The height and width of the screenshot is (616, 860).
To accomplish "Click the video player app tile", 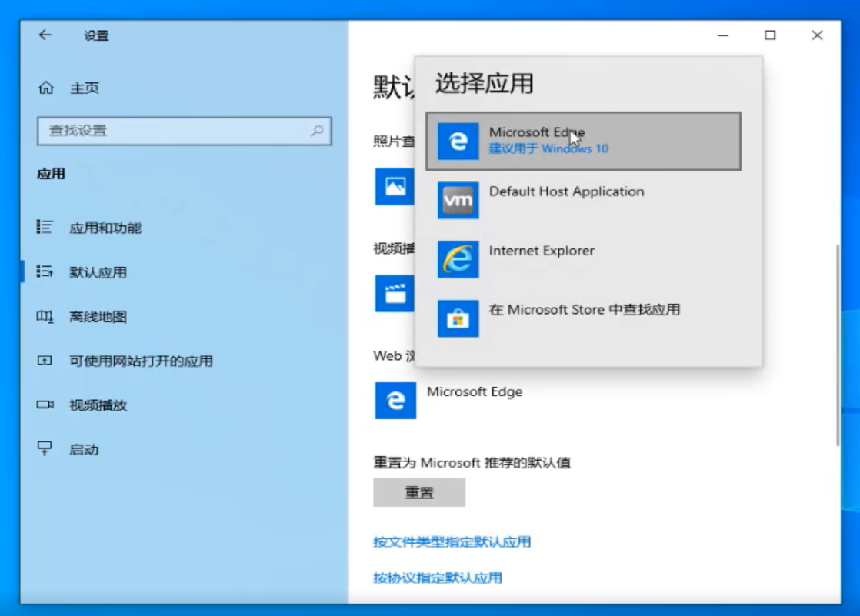I will pyautogui.click(x=395, y=294).
